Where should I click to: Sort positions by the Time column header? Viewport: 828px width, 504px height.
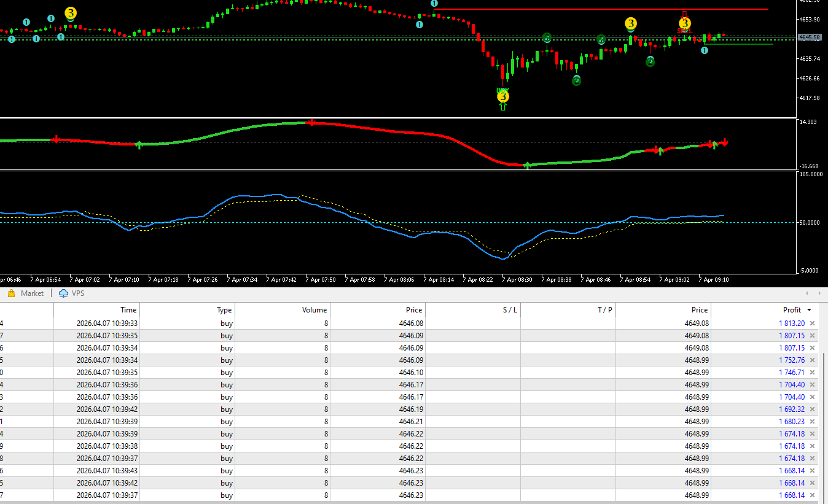point(128,310)
